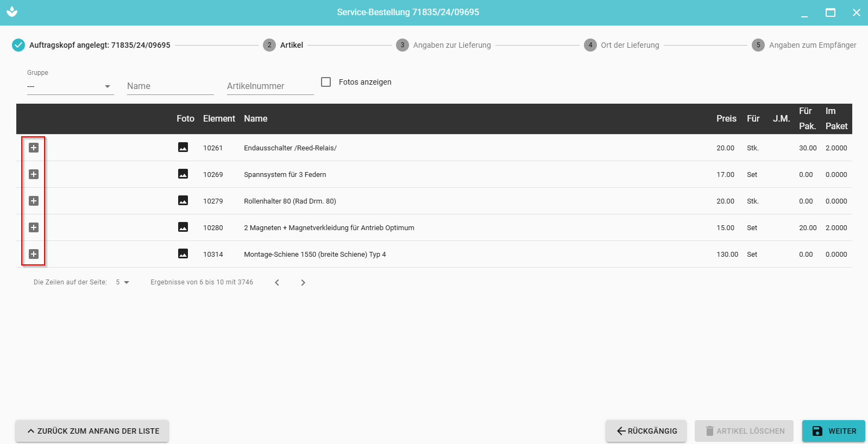Enable the Fotos anzeigen checkbox
Screen dimensions: 868x444
pos(326,82)
